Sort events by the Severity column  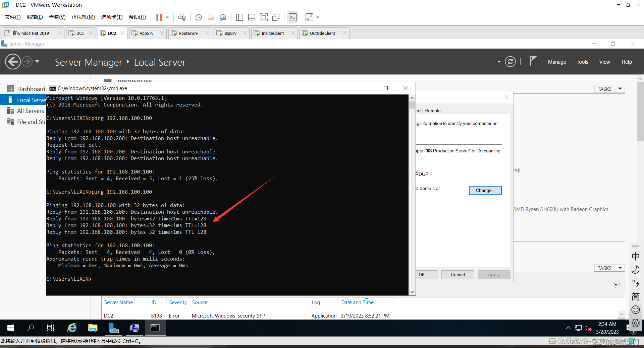(x=178, y=302)
